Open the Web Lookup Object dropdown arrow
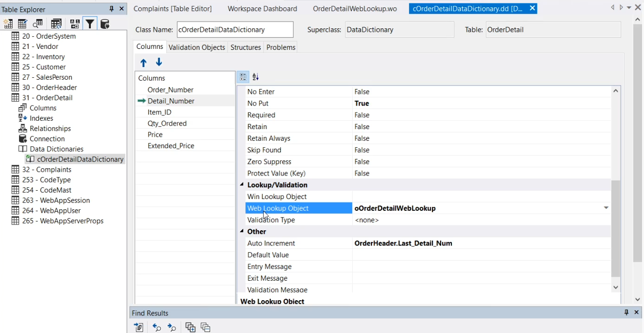644x333 pixels. (606, 208)
